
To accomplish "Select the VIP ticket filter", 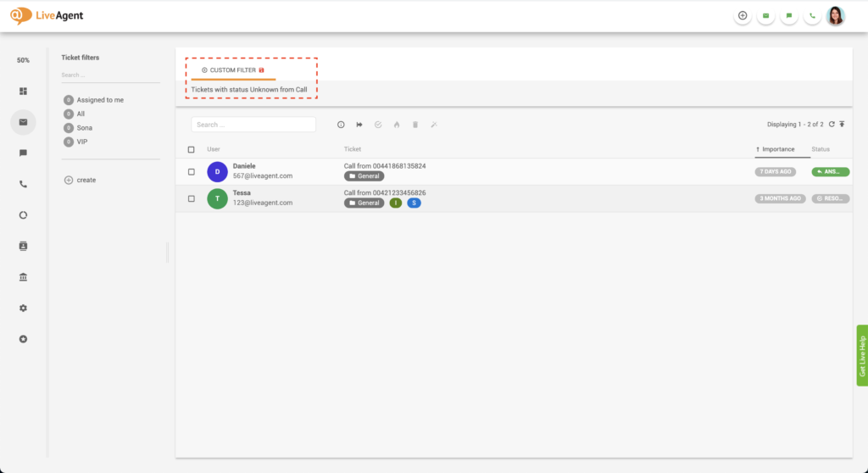I will click(82, 142).
